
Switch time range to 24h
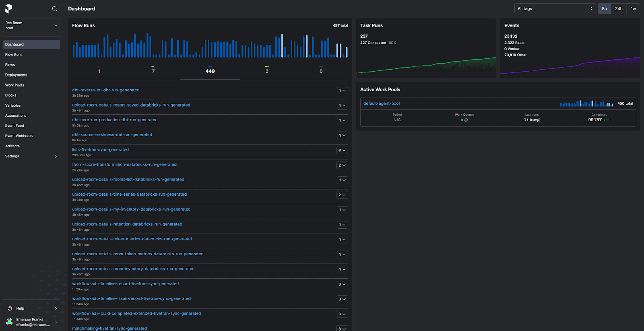click(x=619, y=8)
